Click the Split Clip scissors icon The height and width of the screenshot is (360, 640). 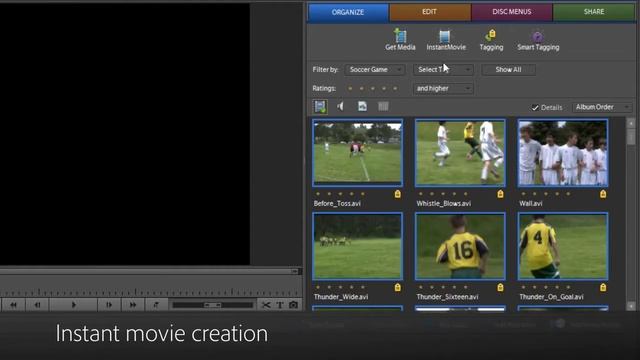click(266, 305)
